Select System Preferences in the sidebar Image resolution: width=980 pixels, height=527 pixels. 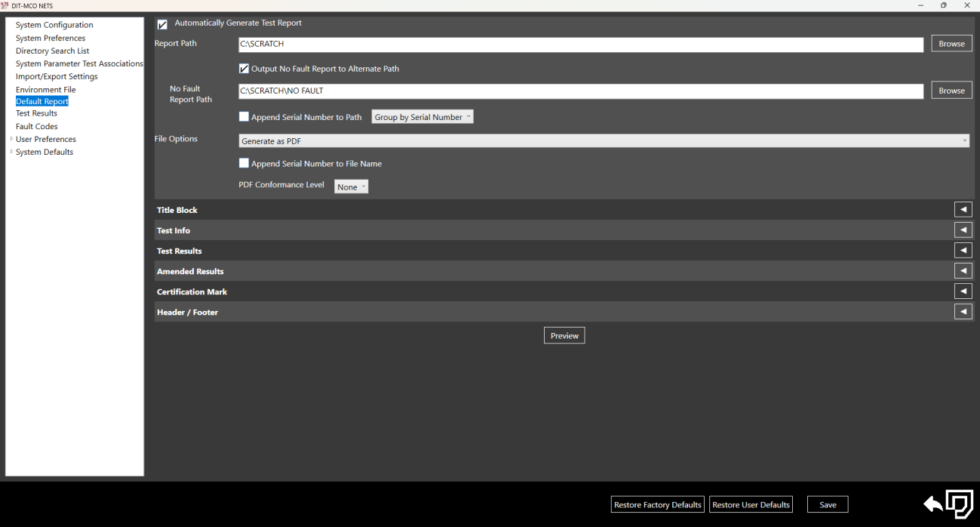51,38
